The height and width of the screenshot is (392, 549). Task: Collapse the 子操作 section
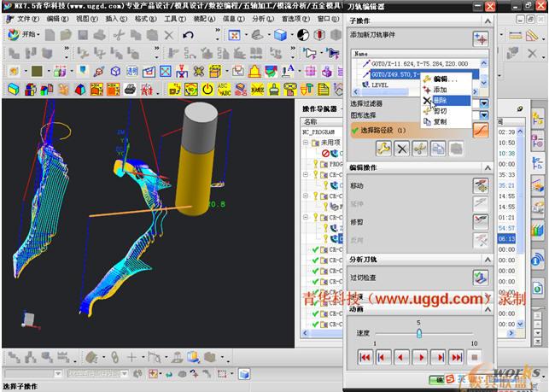tap(488, 22)
